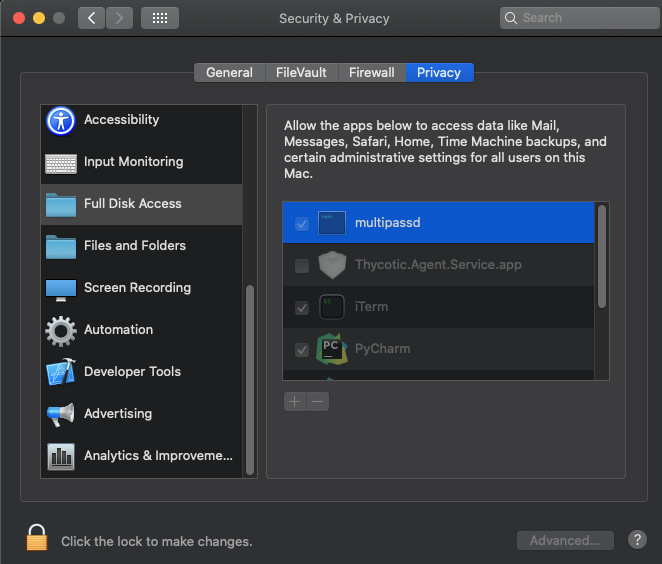Select the Advertising label

click(x=118, y=413)
